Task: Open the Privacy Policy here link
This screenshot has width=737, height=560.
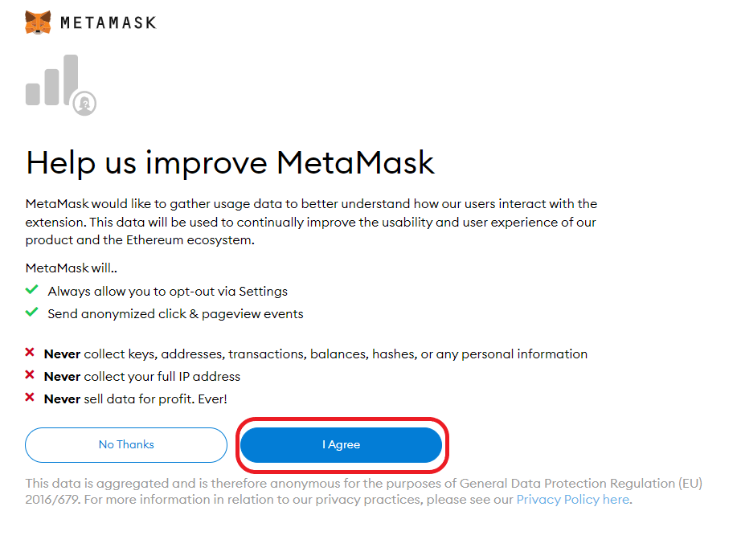Action: pyautogui.click(x=573, y=500)
